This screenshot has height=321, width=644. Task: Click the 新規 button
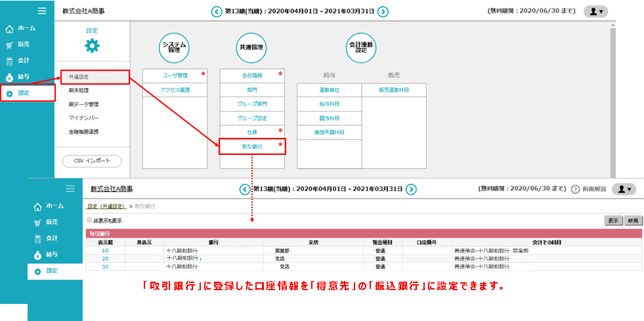point(633,221)
